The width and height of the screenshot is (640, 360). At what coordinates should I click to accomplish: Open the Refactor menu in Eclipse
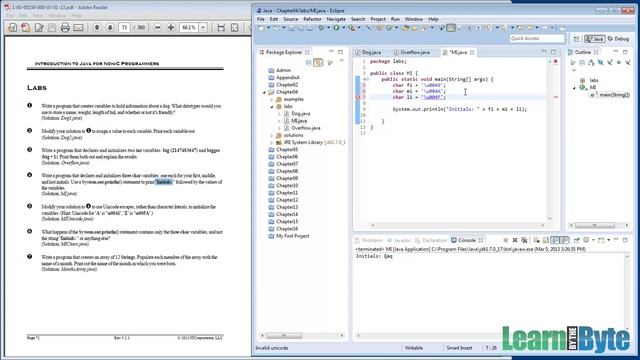point(312,19)
